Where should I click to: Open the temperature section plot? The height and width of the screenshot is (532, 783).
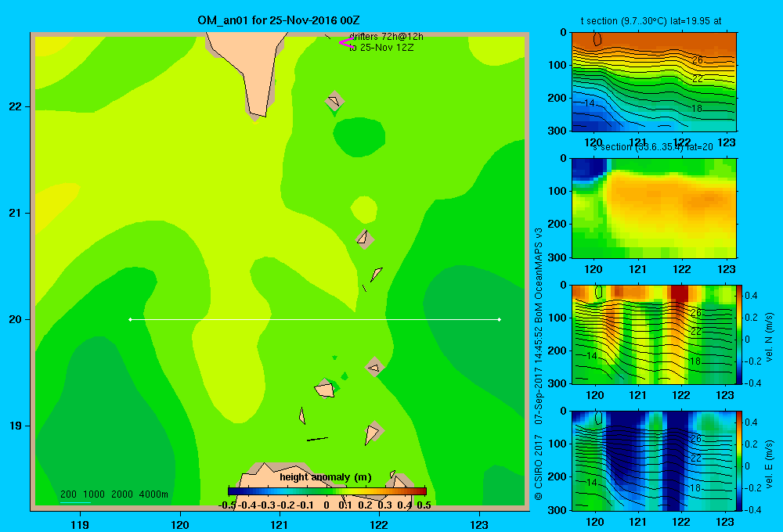(654, 82)
